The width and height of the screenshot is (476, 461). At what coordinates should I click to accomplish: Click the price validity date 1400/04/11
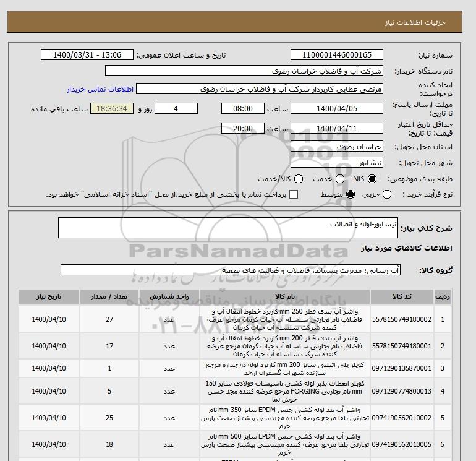coord(337,128)
